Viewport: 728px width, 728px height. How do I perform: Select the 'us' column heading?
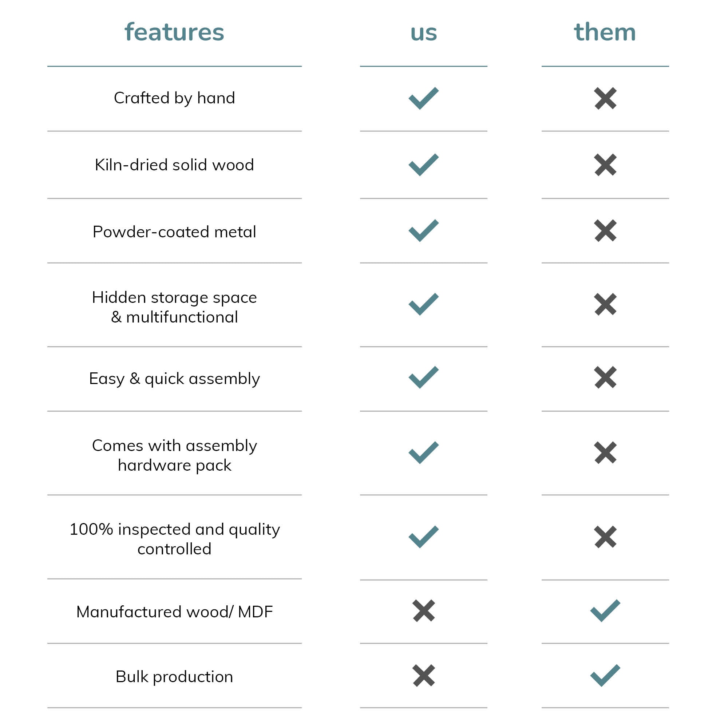(x=424, y=33)
